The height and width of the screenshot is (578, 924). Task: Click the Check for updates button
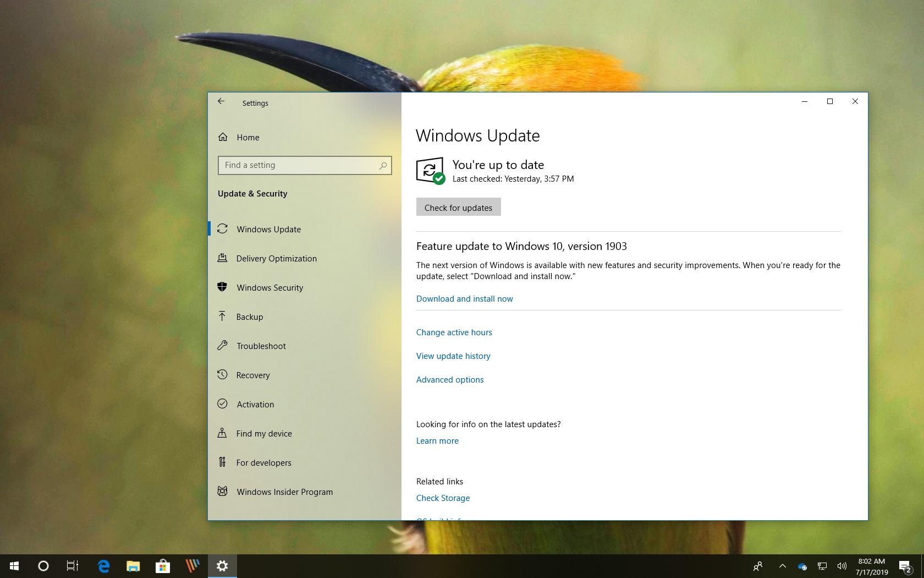coord(458,207)
